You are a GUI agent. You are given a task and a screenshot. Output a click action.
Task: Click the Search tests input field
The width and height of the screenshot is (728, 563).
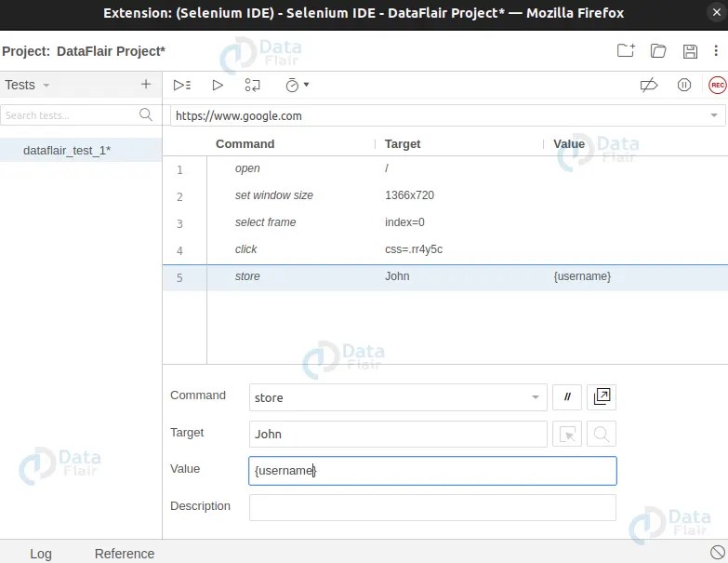click(70, 115)
